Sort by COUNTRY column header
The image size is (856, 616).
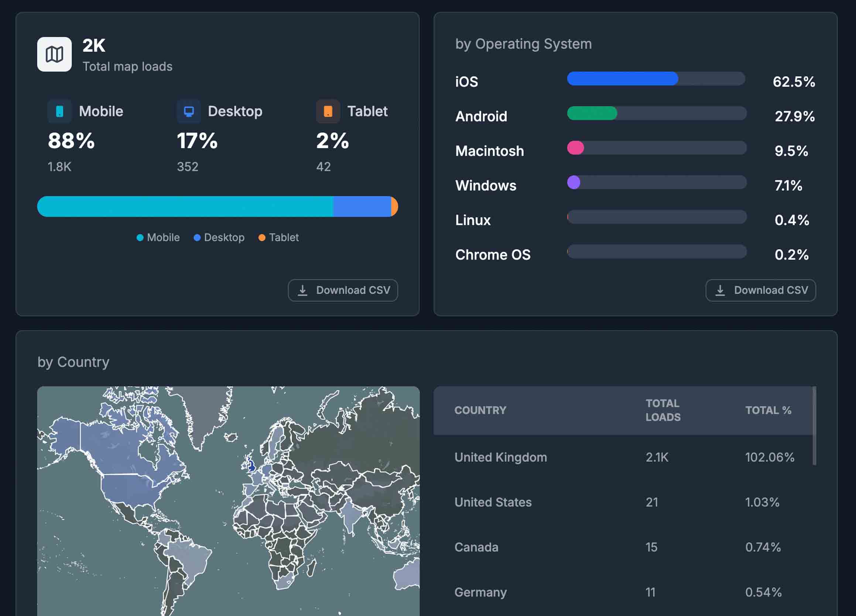coord(480,410)
